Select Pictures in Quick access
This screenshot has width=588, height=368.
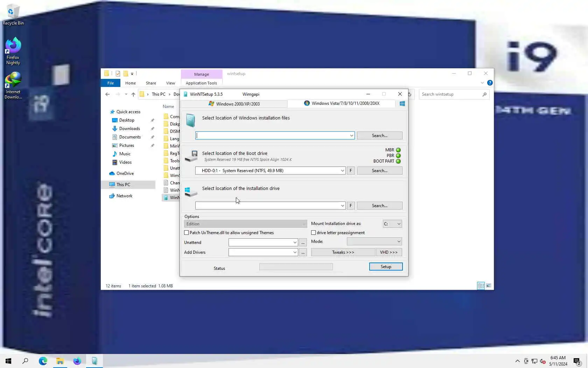127,145
